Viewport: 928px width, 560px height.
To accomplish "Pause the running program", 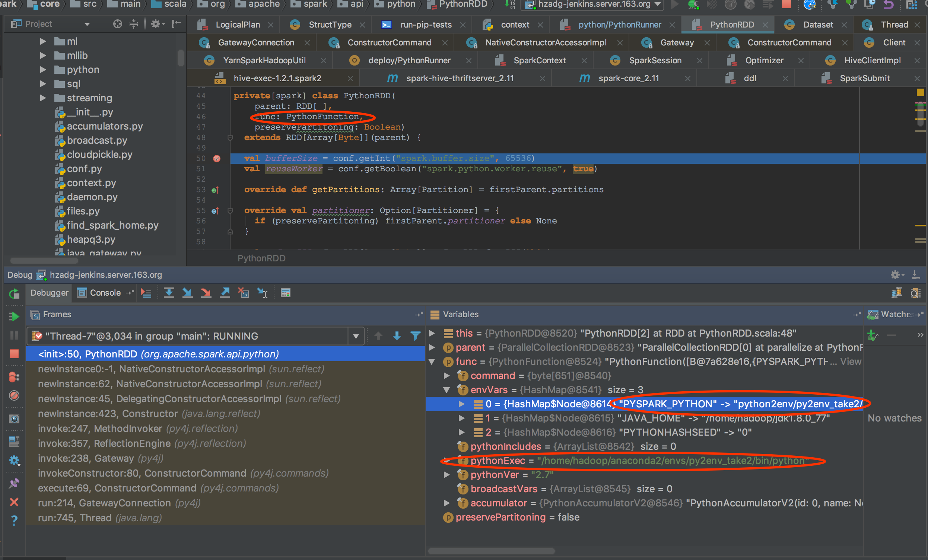I will click(14, 335).
